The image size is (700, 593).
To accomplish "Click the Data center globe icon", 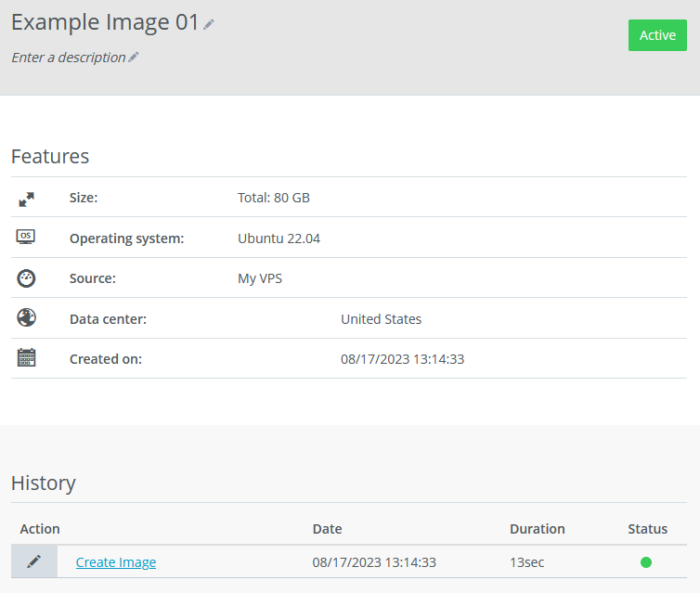I will (26, 318).
